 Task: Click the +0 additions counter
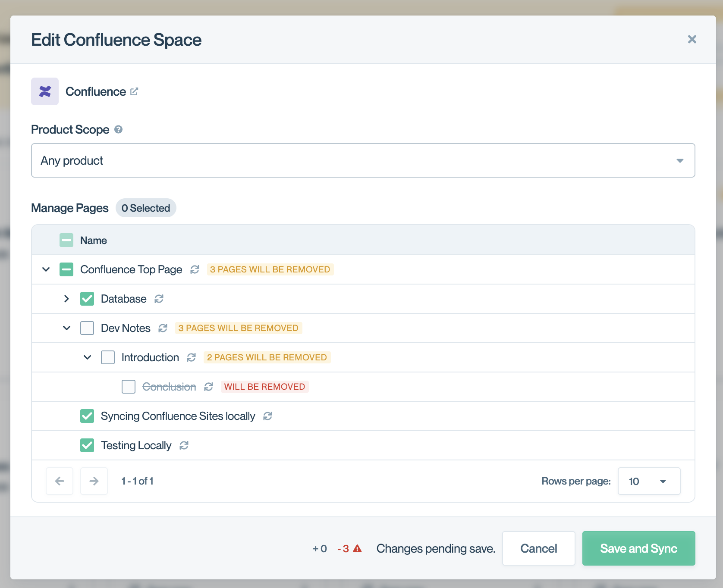tap(320, 548)
